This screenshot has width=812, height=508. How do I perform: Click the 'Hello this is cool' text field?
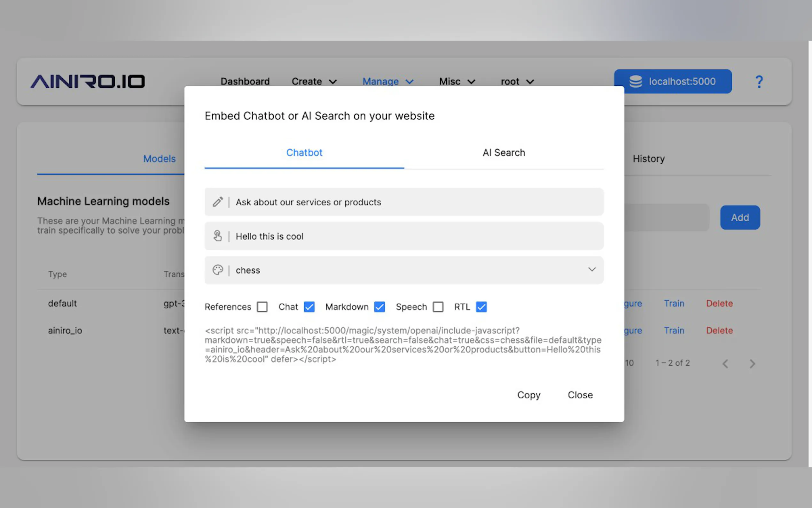[416, 236]
